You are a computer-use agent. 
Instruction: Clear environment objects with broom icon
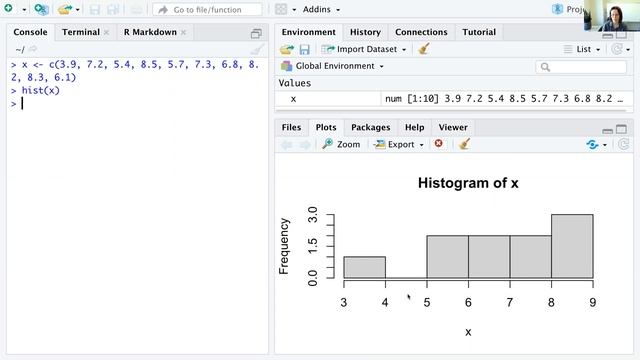[x=424, y=49]
